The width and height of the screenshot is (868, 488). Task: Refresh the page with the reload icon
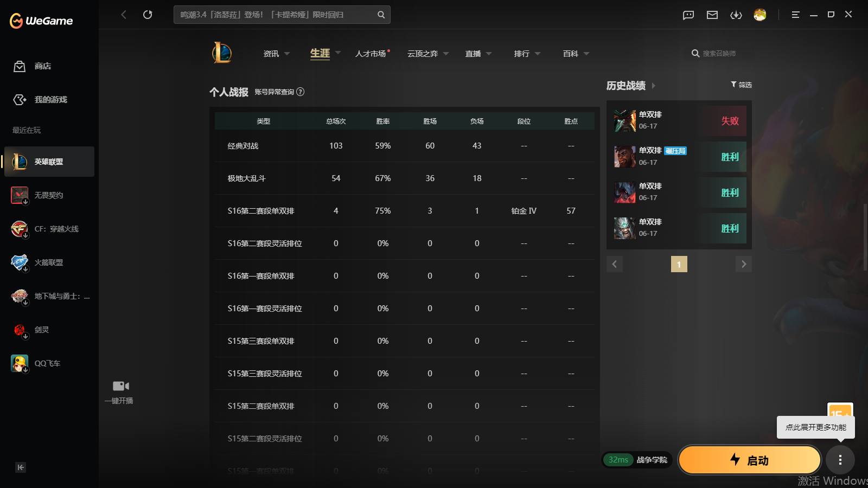148,15
